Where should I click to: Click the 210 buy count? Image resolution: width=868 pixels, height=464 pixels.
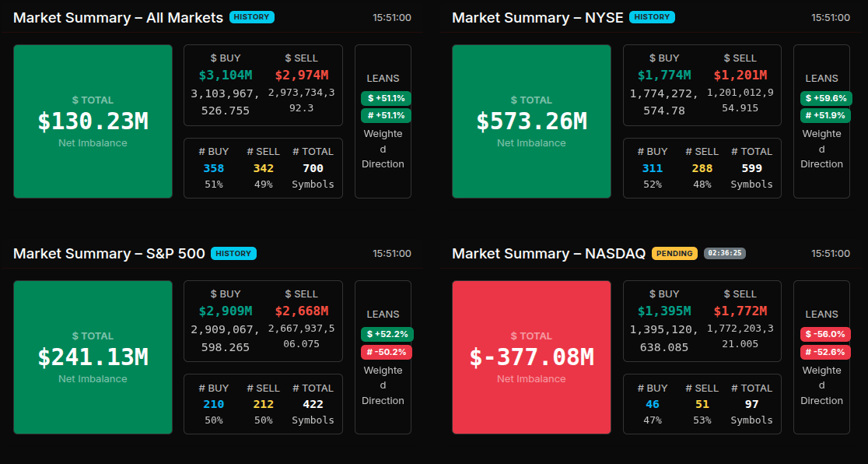pyautogui.click(x=214, y=405)
